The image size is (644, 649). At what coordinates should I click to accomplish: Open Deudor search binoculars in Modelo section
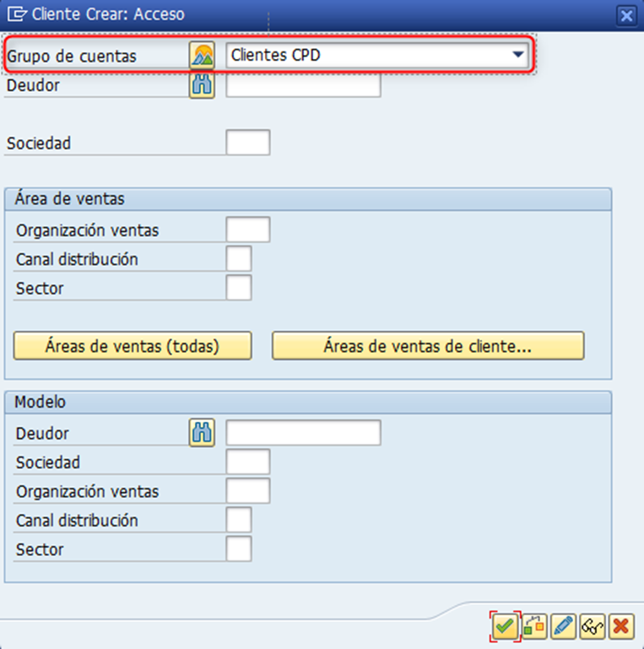(202, 433)
